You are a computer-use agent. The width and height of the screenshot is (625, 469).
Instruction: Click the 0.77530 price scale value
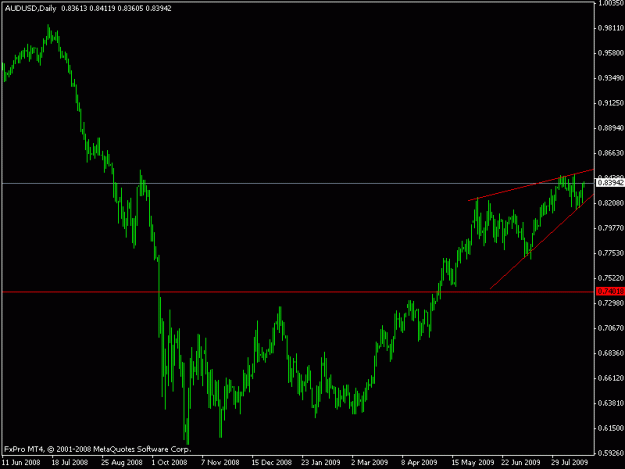tap(611, 253)
